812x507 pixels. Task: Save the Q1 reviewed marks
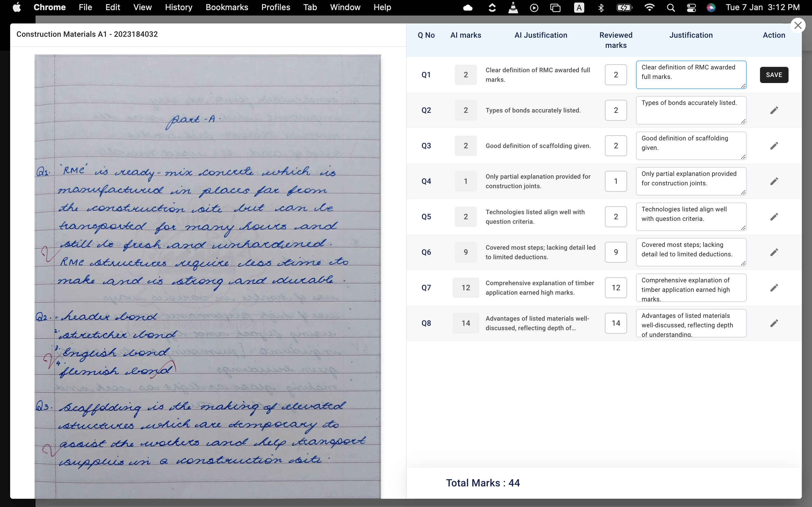click(x=774, y=75)
